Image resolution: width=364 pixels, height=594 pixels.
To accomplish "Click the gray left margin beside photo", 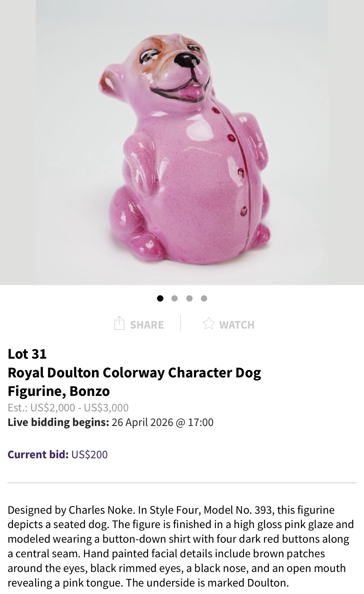I will click(x=18, y=142).
